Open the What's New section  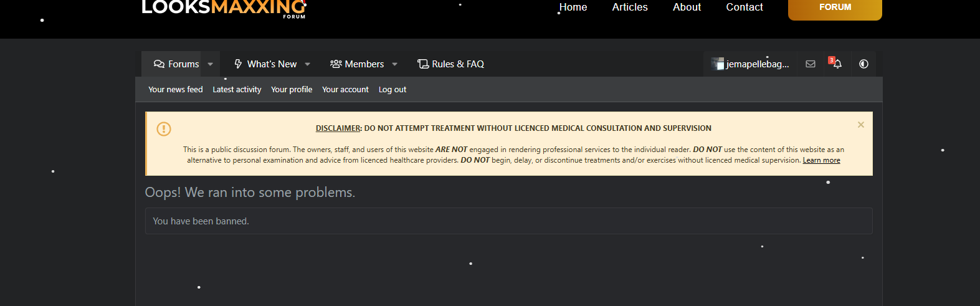266,64
